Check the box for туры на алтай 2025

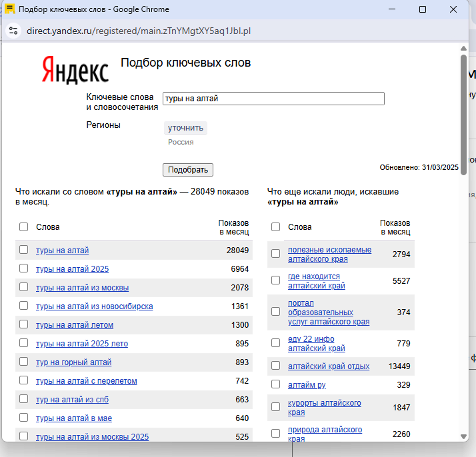tap(24, 268)
